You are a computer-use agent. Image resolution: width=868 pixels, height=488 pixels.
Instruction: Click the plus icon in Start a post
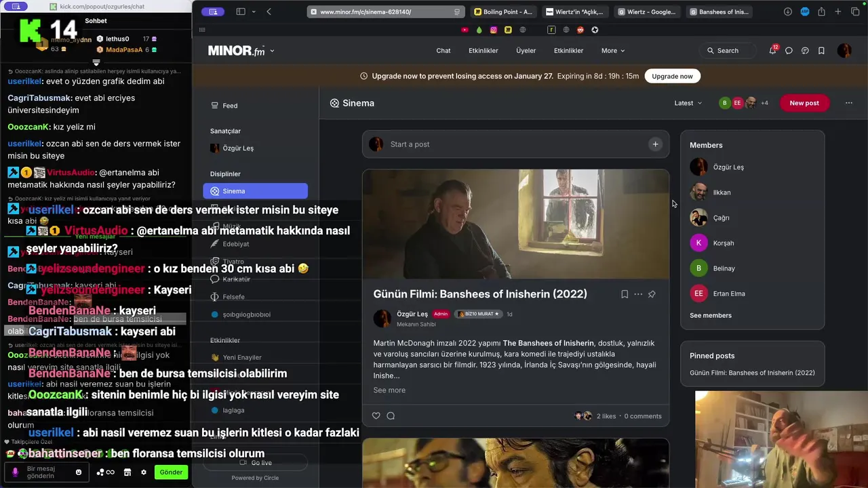tap(655, 144)
